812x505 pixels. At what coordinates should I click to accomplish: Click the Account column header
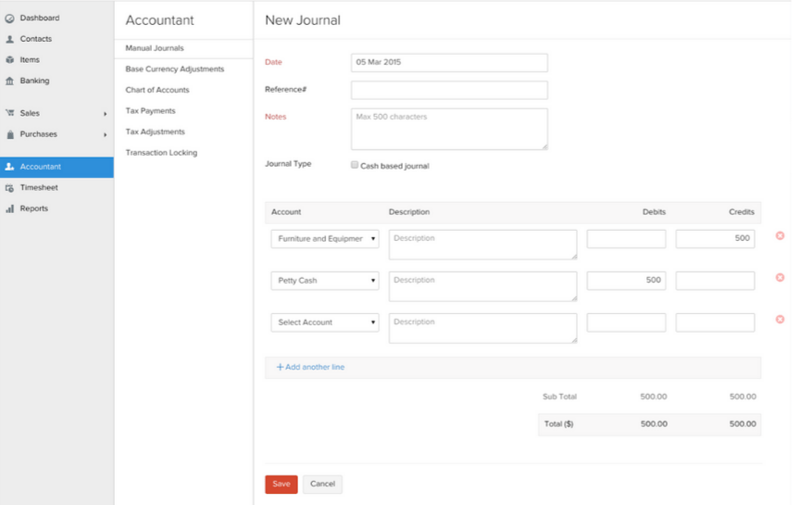(286, 212)
